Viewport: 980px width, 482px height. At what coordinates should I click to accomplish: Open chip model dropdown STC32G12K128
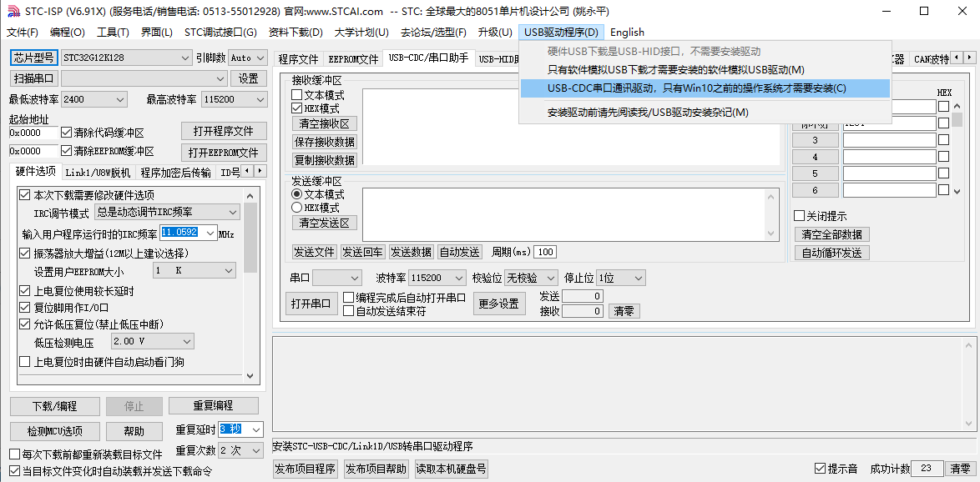[127, 58]
